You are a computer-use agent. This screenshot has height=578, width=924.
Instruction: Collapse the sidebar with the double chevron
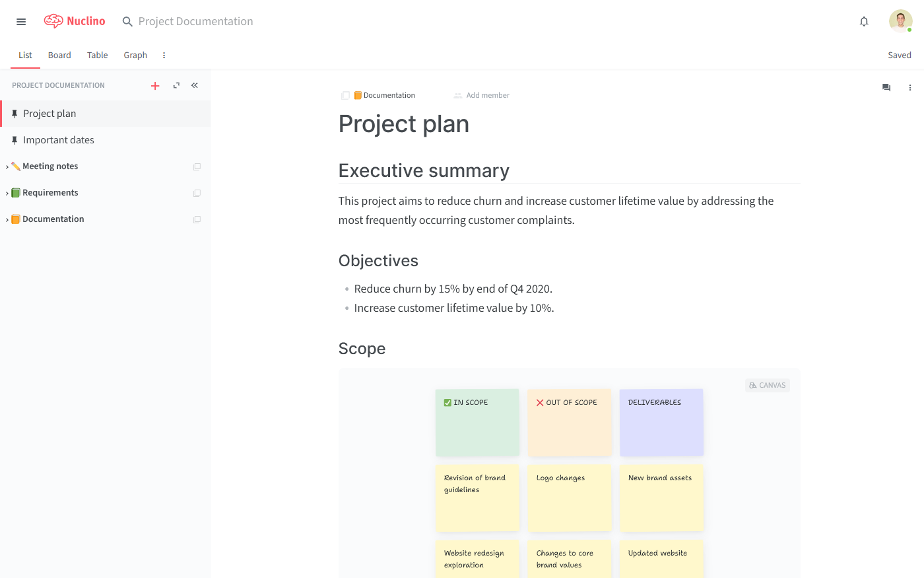click(195, 85)
